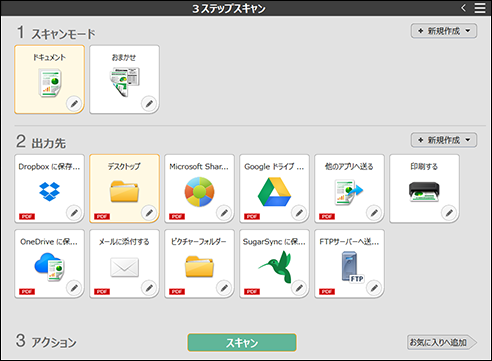Click お気に入りへ追加 button
The width and height of the screenshot is (492, 361).
coord(442,342)
